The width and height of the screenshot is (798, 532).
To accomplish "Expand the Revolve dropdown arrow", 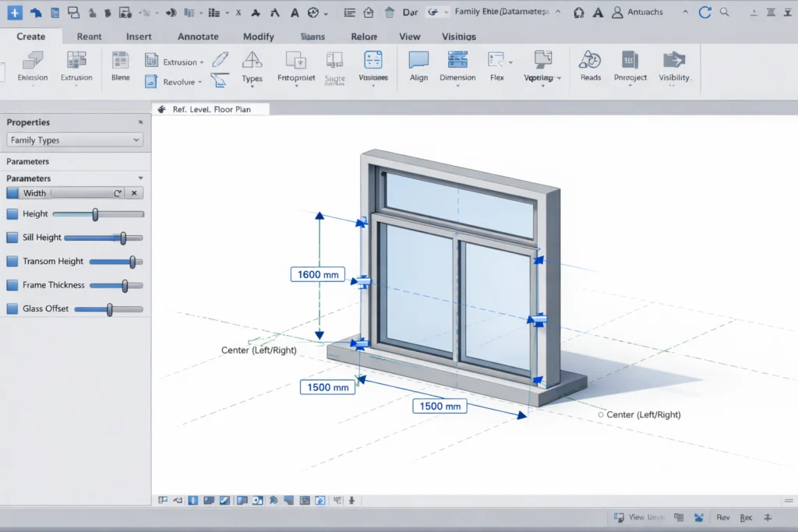I will pyautogui.click(x=200, y=83).
